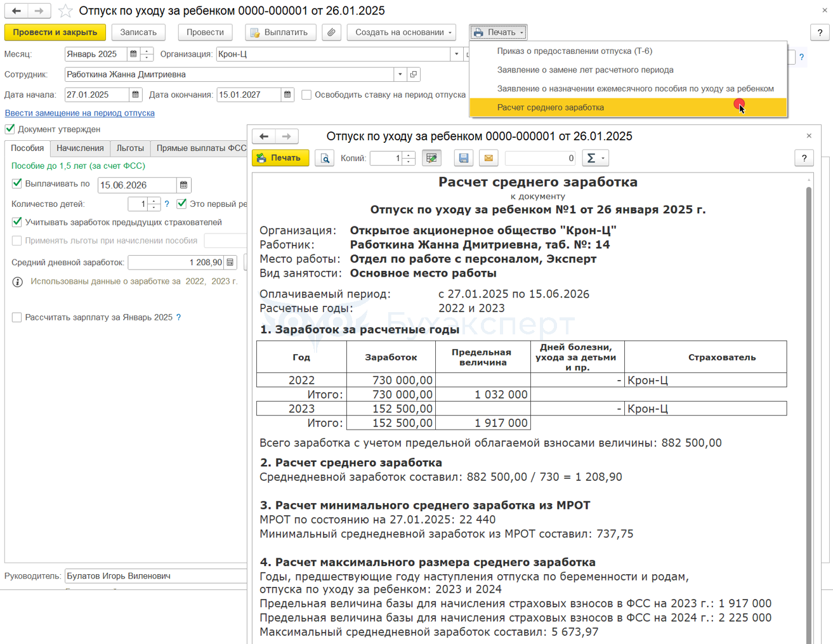
Task: Toggle edit mode icon in report toolbar
Action: 431,158
